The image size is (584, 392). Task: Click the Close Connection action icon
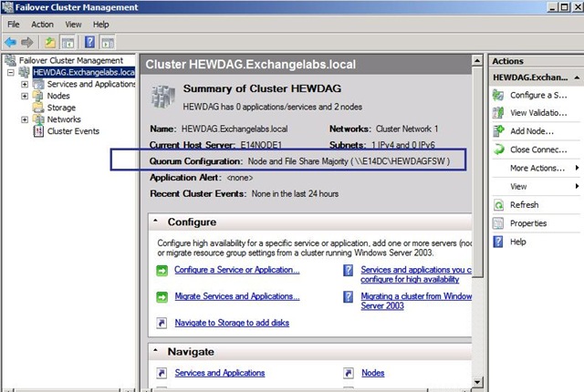click(498, 150)
